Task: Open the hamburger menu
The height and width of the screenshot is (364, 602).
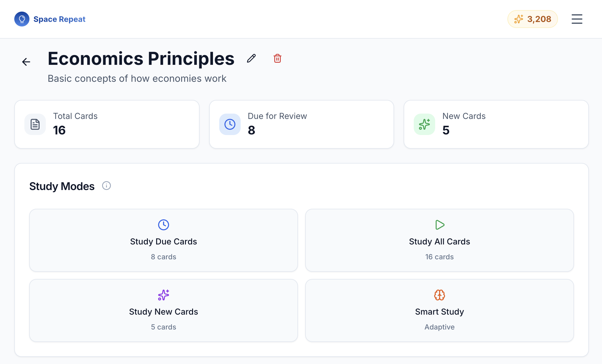Action: coord(577,19)
